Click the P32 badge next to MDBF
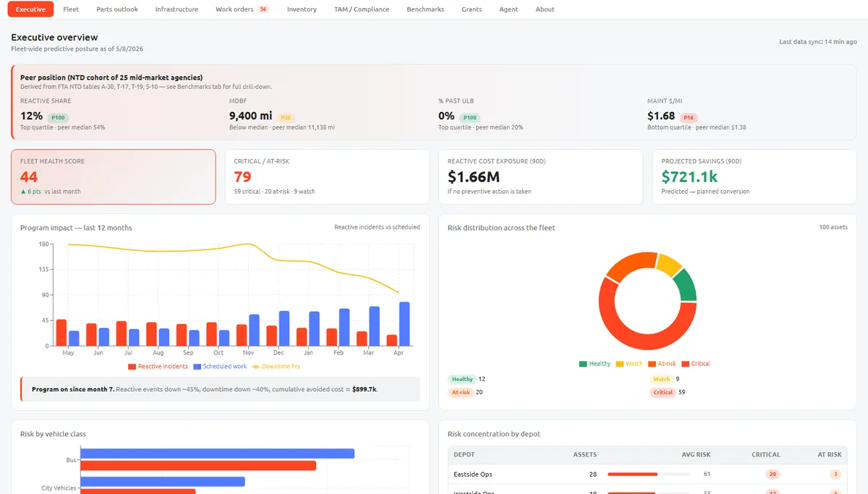868x494 pixels. (x=285, y=117)
